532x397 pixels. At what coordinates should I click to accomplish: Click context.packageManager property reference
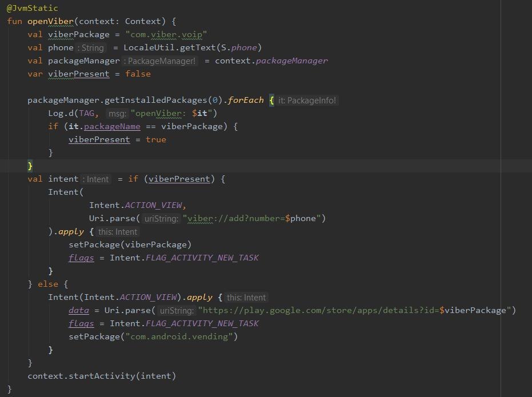click(x=271, y=61)
